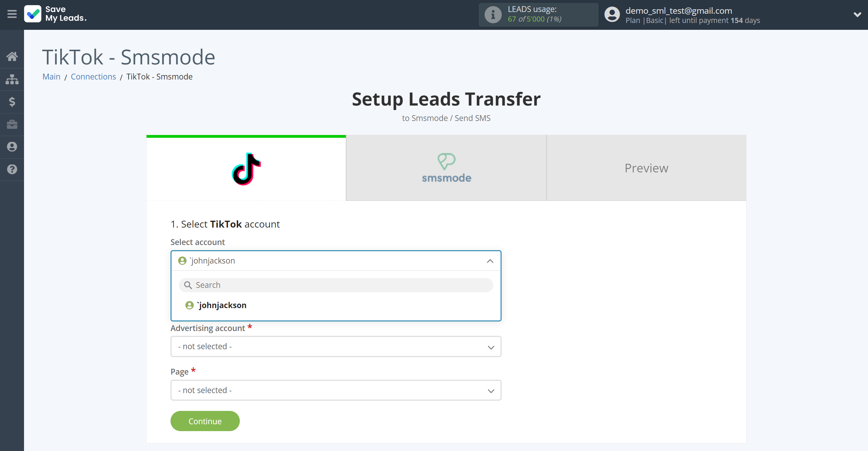Click the home navigation icon
Screen dimensions: 868x451
pos(12,57)
